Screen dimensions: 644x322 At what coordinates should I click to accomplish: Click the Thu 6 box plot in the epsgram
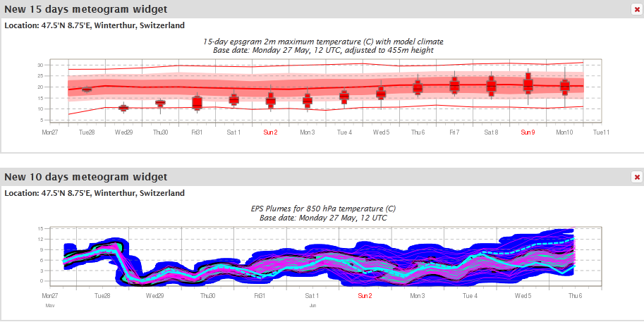418,87
